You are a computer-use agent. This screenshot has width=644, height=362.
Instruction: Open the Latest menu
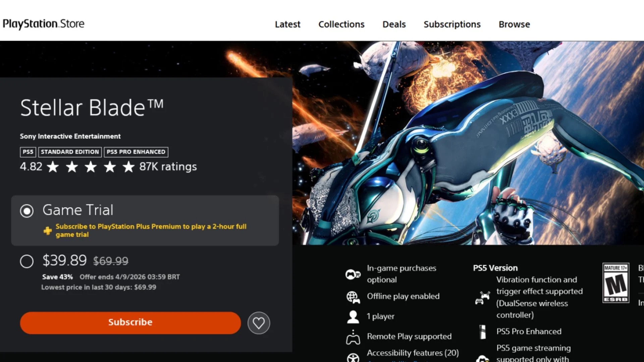point(287,24)
